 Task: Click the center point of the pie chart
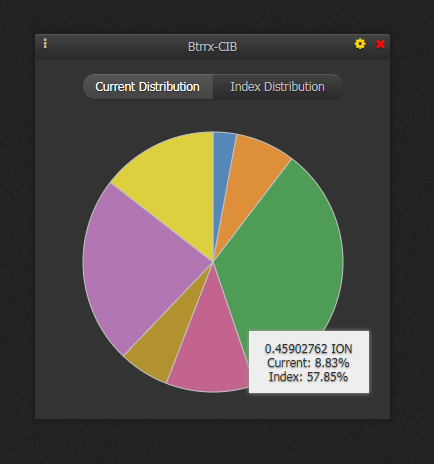213,262
